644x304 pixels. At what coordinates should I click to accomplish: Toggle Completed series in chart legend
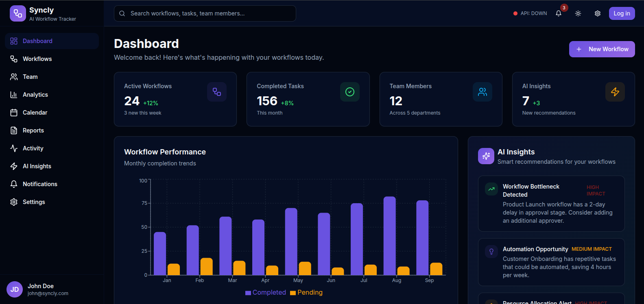pos(266,293)
